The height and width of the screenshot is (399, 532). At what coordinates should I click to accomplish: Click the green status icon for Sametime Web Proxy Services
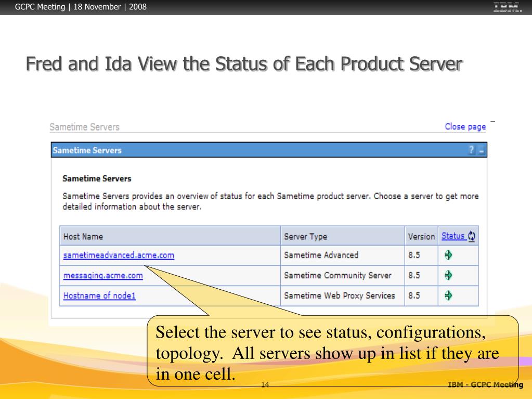[x=448, y=295]
